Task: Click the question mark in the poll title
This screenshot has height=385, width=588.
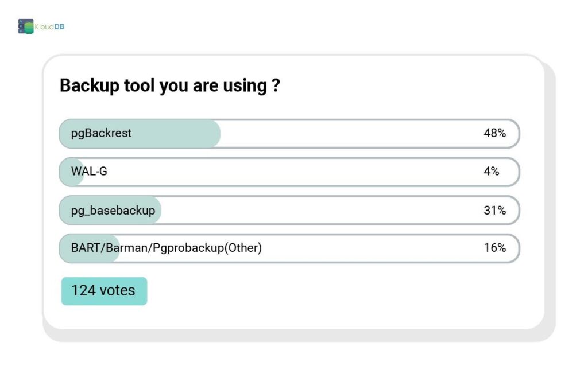Action: click(275, 85)
